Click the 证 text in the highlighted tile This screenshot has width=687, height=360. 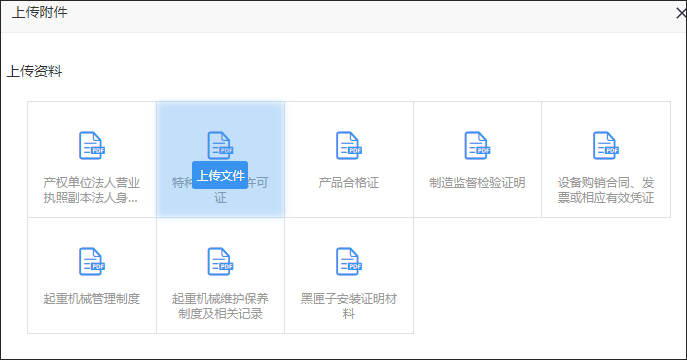pyautogui.click(x=220, y=198)
